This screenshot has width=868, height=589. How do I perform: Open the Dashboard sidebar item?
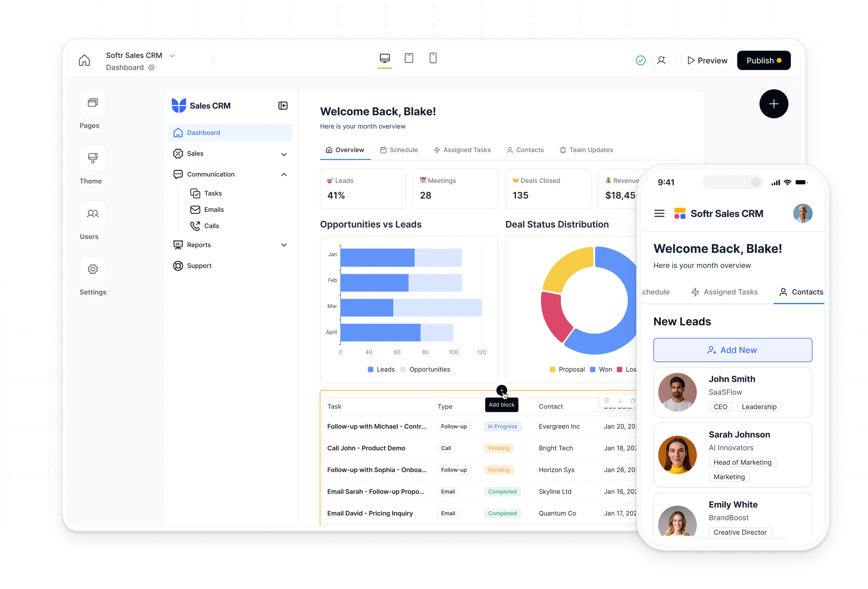[x=230, y=133]
